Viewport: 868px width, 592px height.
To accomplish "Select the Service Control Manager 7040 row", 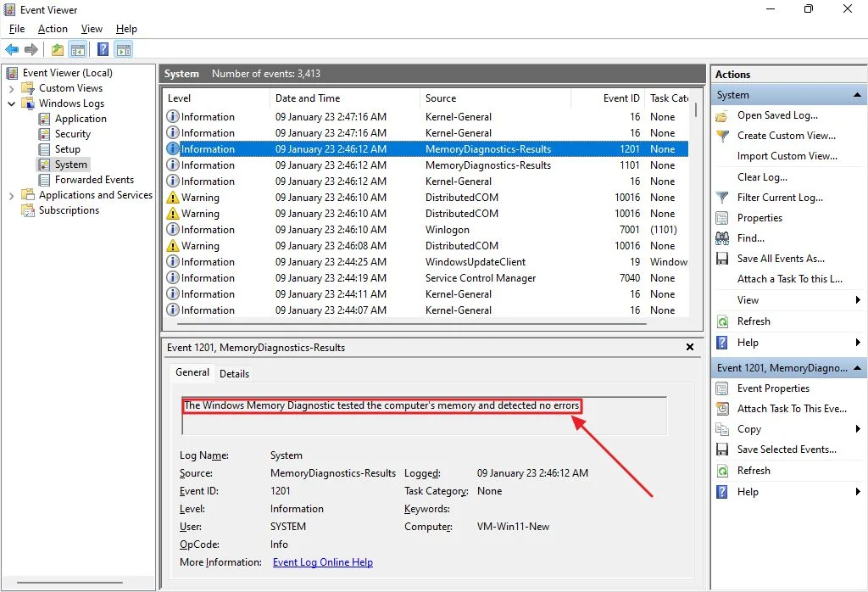I will click(x=426, y=278).
